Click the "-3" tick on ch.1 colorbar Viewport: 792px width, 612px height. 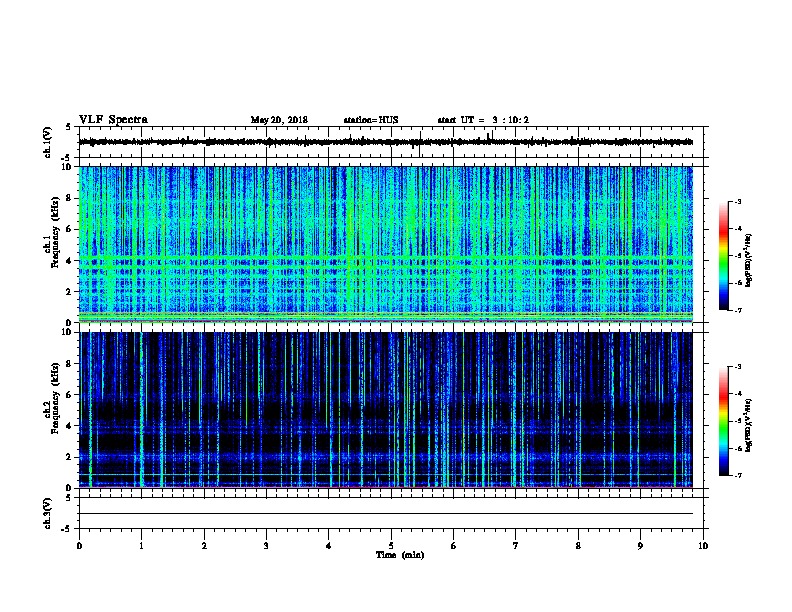(737, 201)
